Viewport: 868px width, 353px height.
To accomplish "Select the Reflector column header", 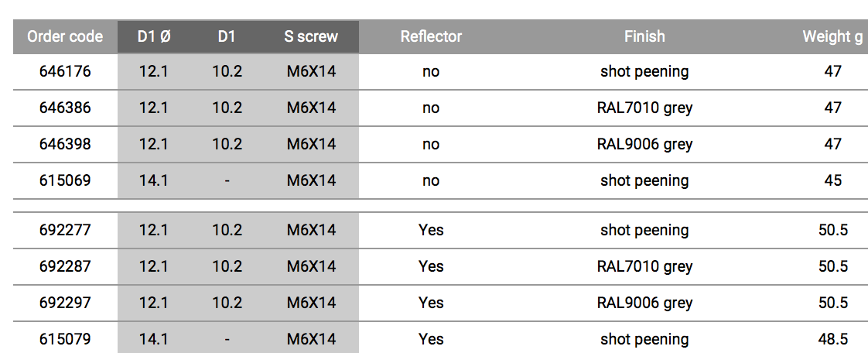I will (431, 36).
